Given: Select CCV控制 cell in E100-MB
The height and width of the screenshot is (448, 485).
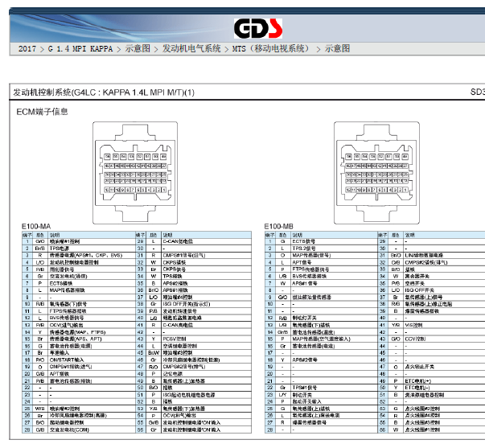Looking at the screenshot, I should [444, 339].
